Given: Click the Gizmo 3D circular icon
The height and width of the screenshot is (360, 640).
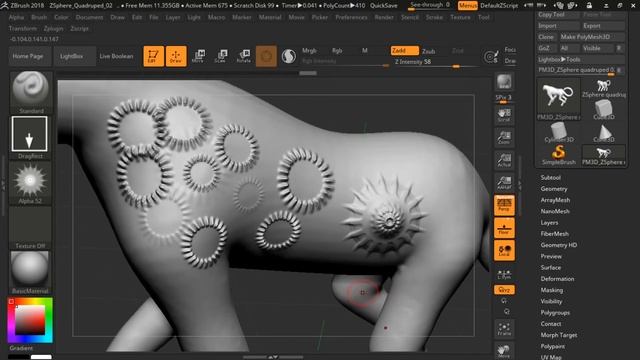Looking at the screenshot, I should (x=266, y=56).
